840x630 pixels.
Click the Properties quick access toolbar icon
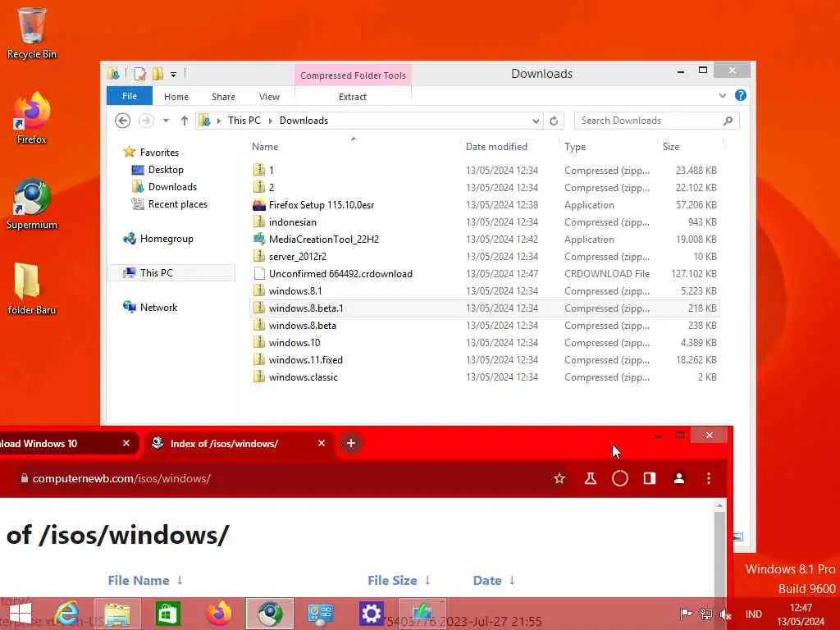click(x=139, y=73)
